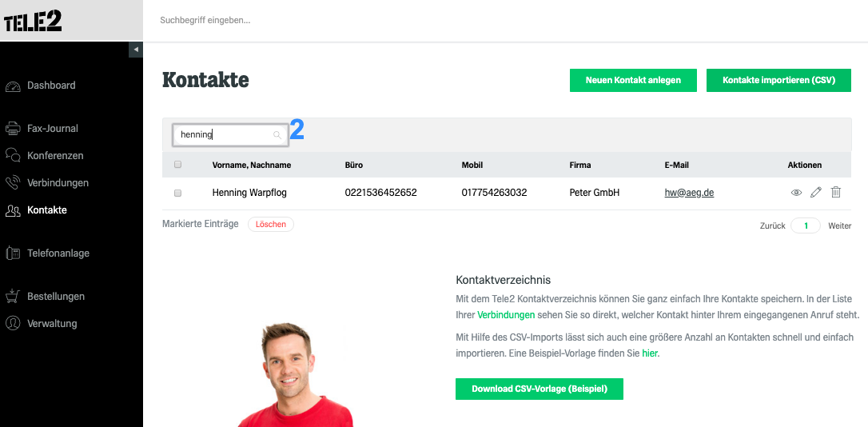Image resolution: width=868 pixels, height=427 pixels.
Task: Collapse the sidebar with the arrow toggle
Action: [136, 50]
